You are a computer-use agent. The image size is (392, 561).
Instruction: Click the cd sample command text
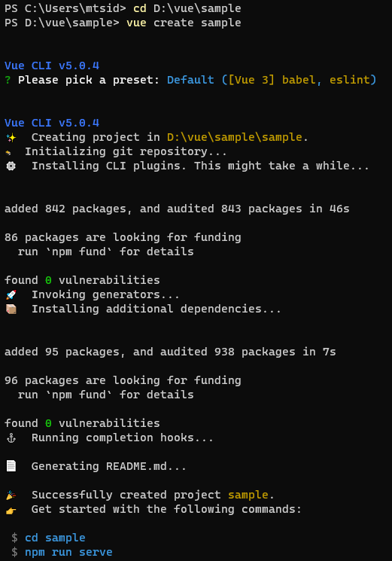point(55,538)
